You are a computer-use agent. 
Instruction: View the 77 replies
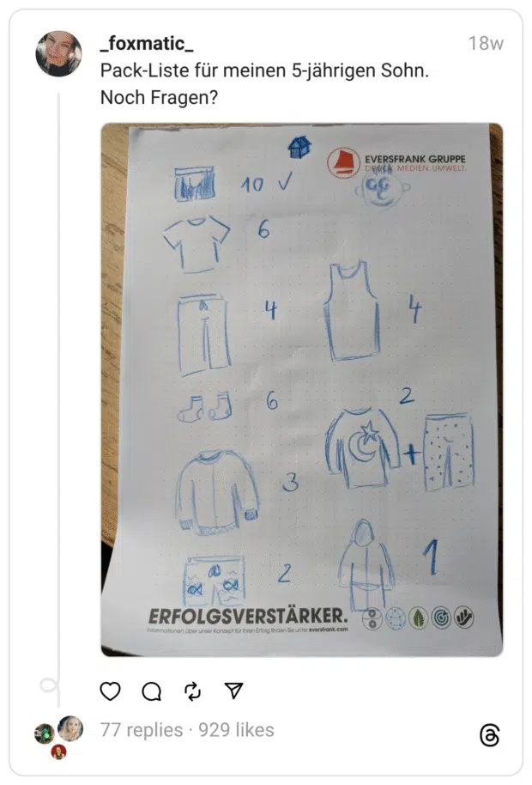[x=142, y=730]
